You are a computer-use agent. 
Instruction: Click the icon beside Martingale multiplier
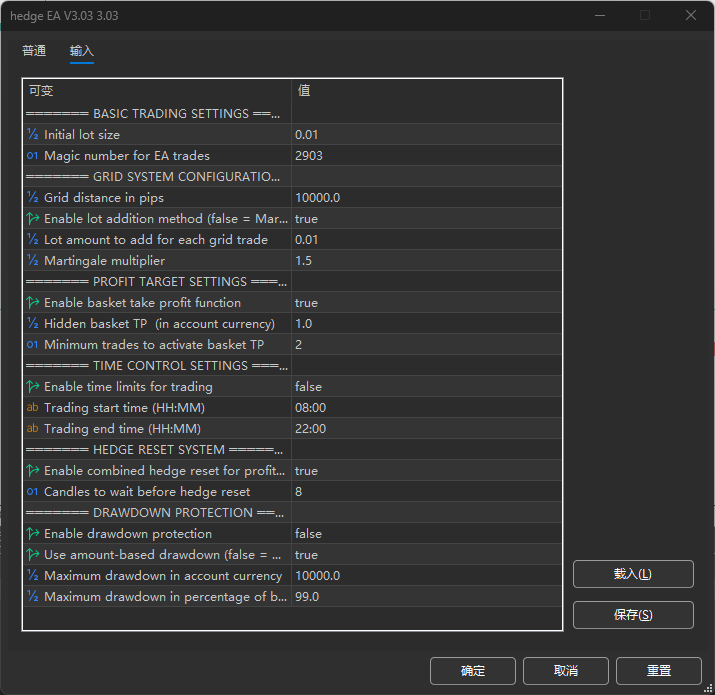[x=33, y=261]
